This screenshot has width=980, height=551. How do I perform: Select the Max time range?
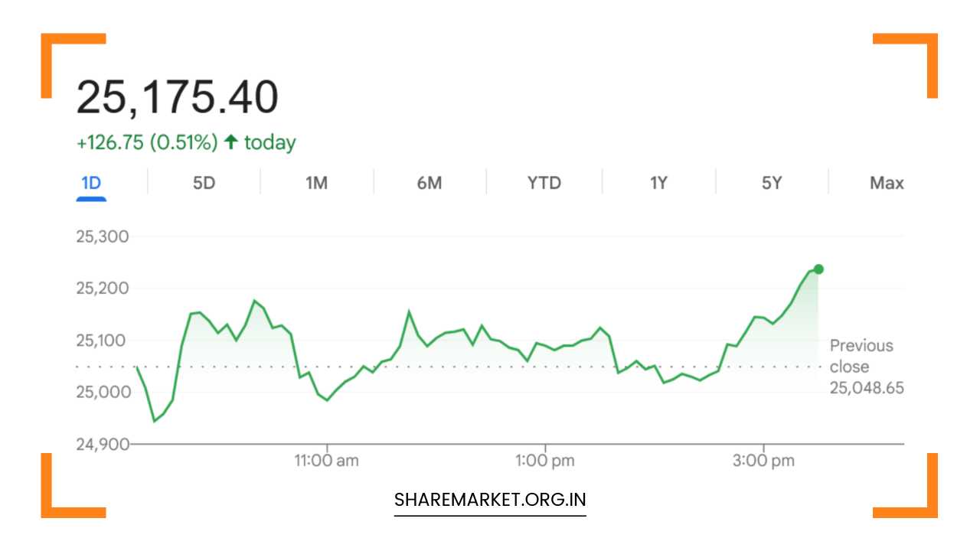(x=886, y=182)
